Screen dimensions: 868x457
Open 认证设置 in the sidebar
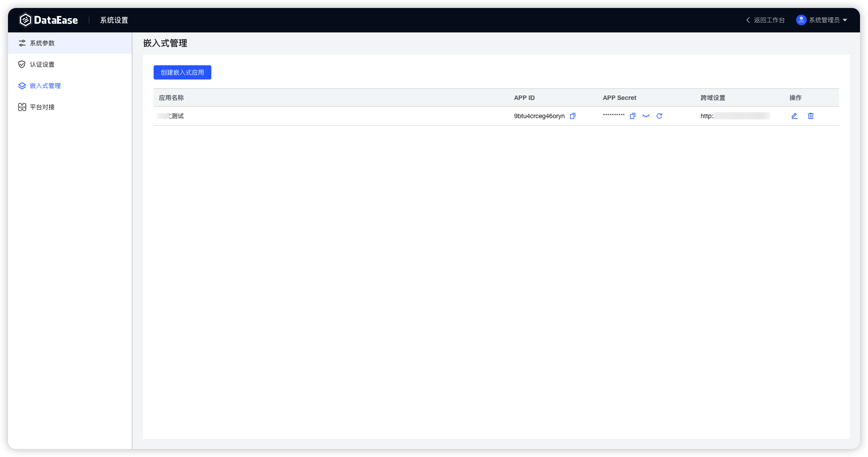pos(70,64)
